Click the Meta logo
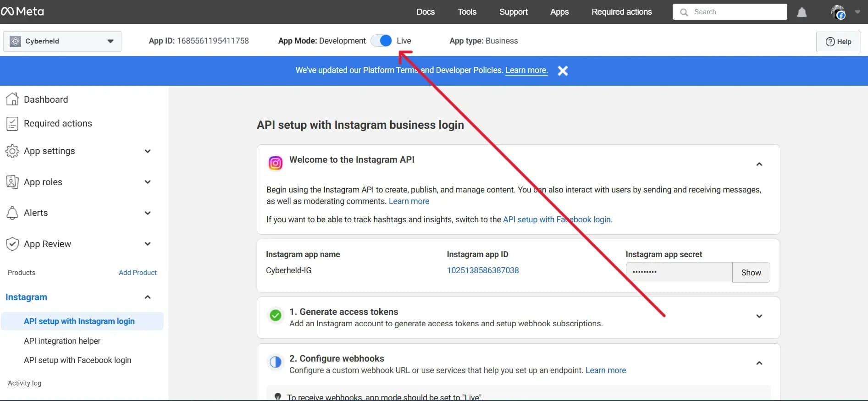Screen dimensions: 868x401 [22, 11]
